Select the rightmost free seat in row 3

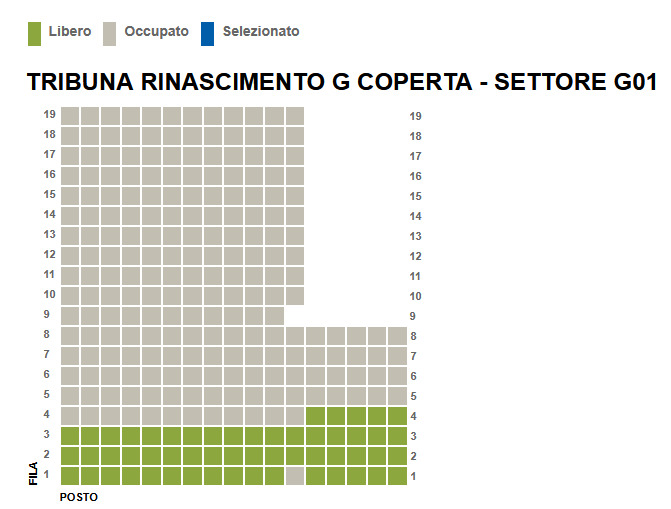397,436
